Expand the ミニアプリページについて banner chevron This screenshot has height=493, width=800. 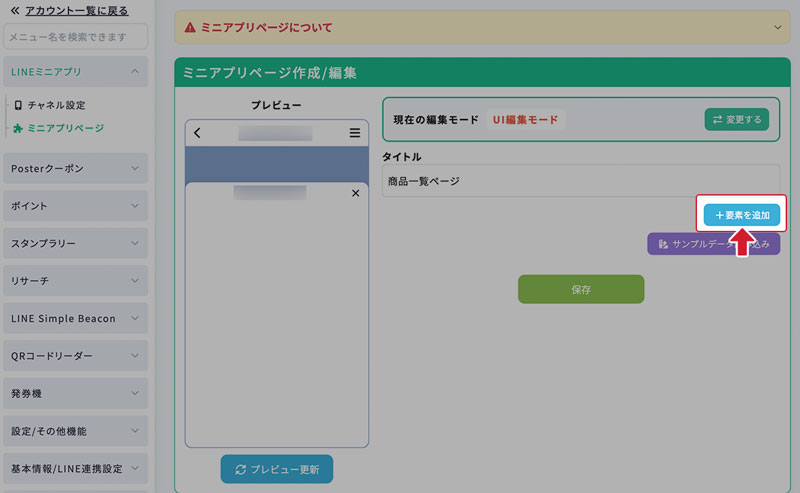coord(779,27)
